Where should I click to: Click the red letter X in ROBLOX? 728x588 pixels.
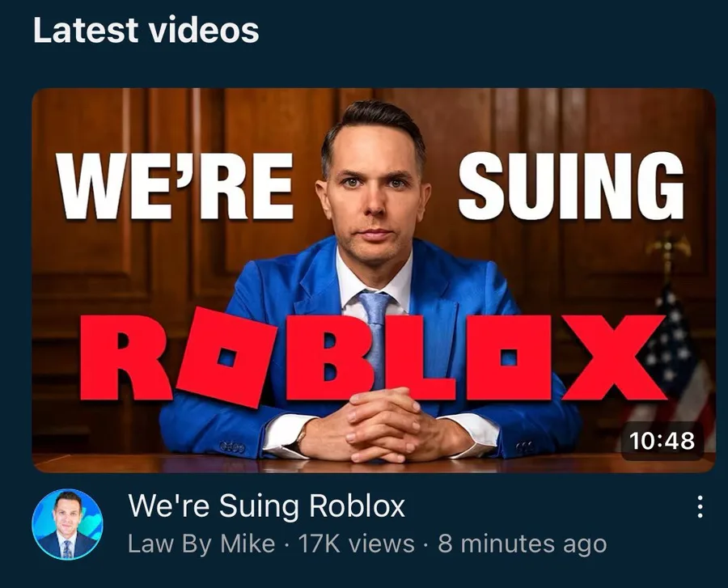click(616, 357)
